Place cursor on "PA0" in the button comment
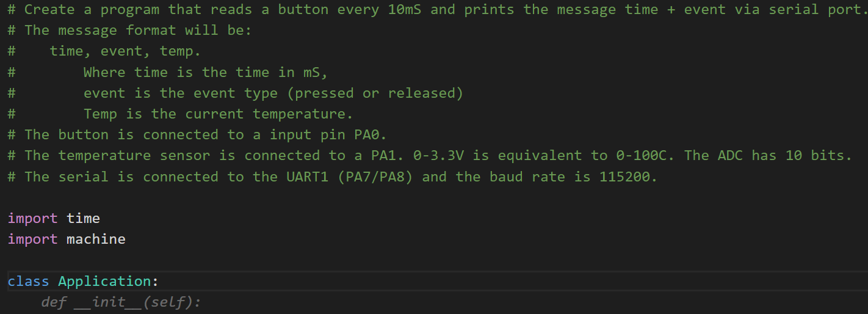Viewport: 868px width, 314px height. point(370,134)
